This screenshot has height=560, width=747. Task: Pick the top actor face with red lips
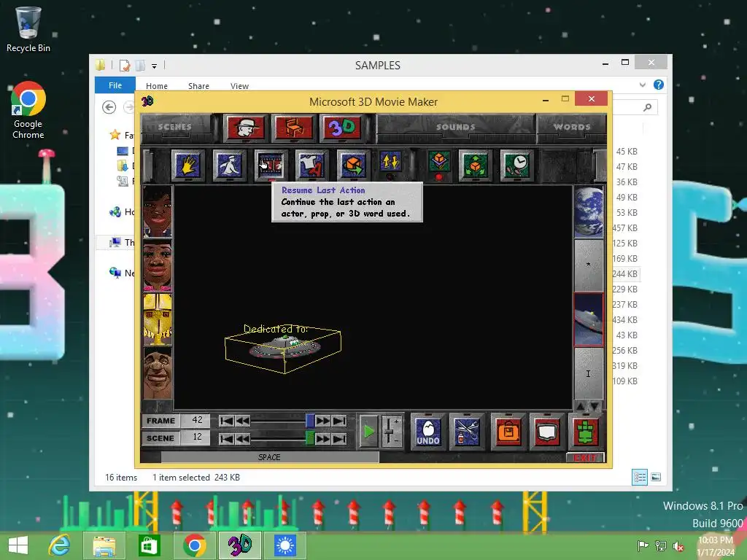coord(158,211)
